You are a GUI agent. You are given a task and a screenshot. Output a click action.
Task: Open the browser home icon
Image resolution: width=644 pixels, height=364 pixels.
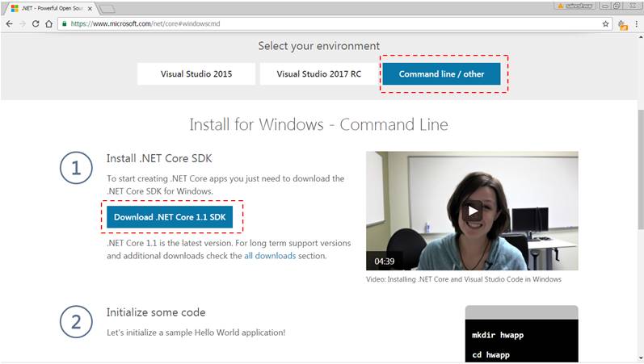[x=48, y=23]
